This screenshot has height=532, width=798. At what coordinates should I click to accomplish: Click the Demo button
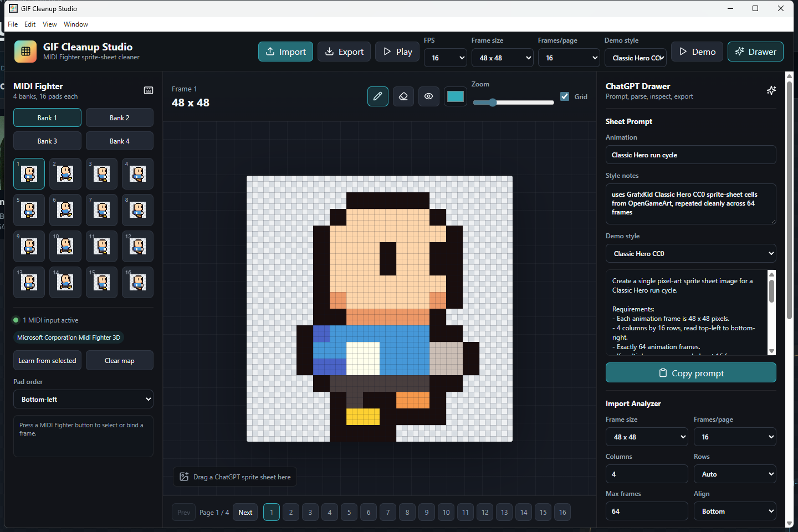(x=697, y=52)
